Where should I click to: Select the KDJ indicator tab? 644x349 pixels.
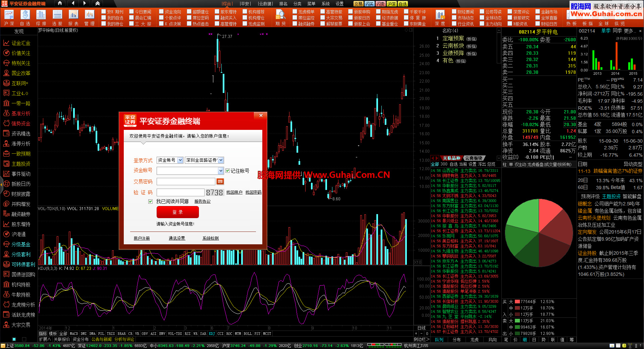click(x=212, y=334)
